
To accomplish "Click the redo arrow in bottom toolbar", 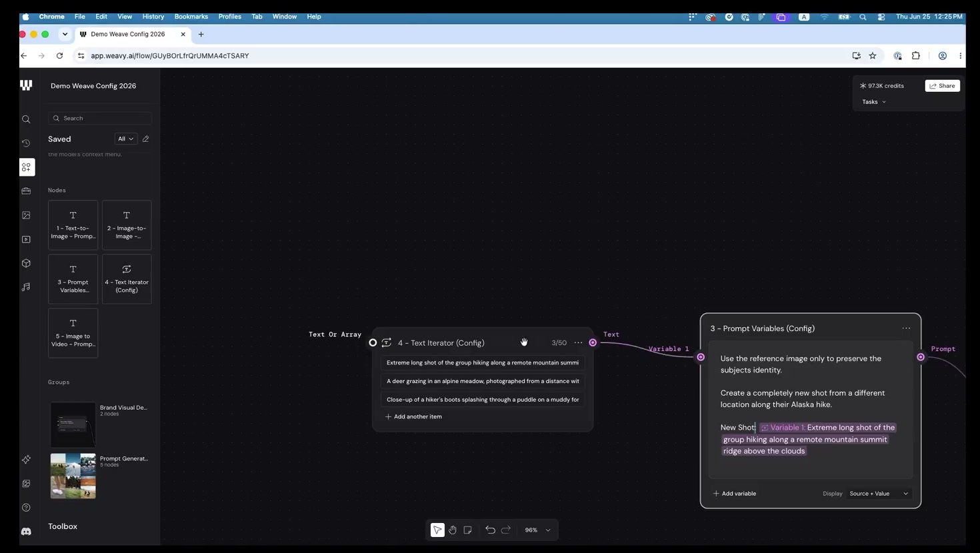I will pyautogui.click(x=506, y=530).
